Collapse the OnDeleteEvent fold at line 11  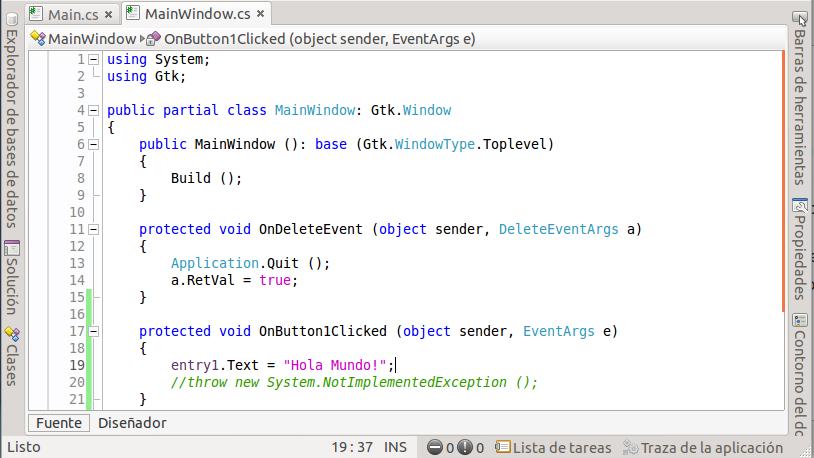[x=93, y=230]
